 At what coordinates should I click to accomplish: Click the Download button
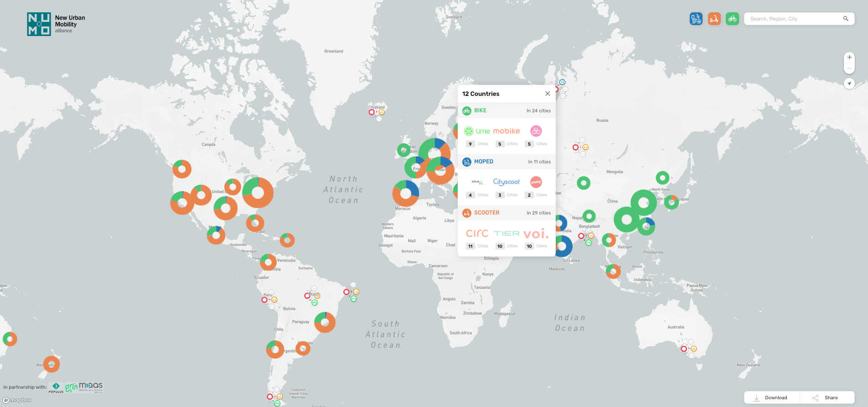click(771, 397)
